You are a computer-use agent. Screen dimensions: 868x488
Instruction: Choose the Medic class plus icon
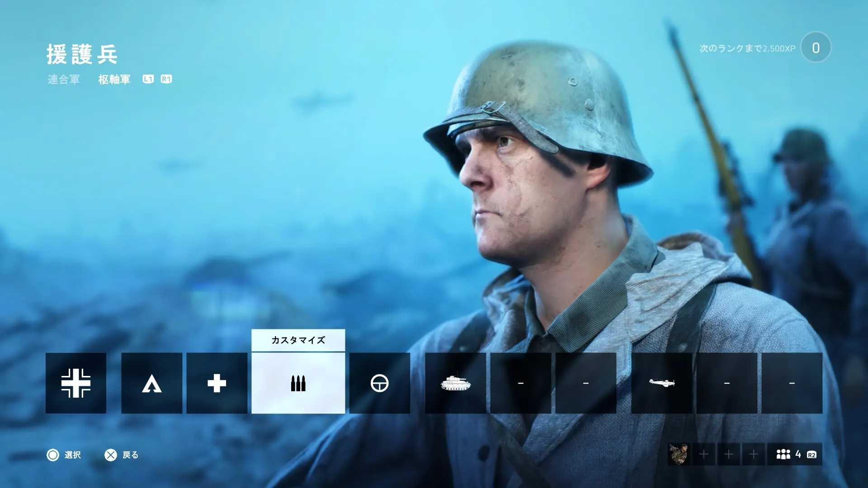[x=217, y=383]
